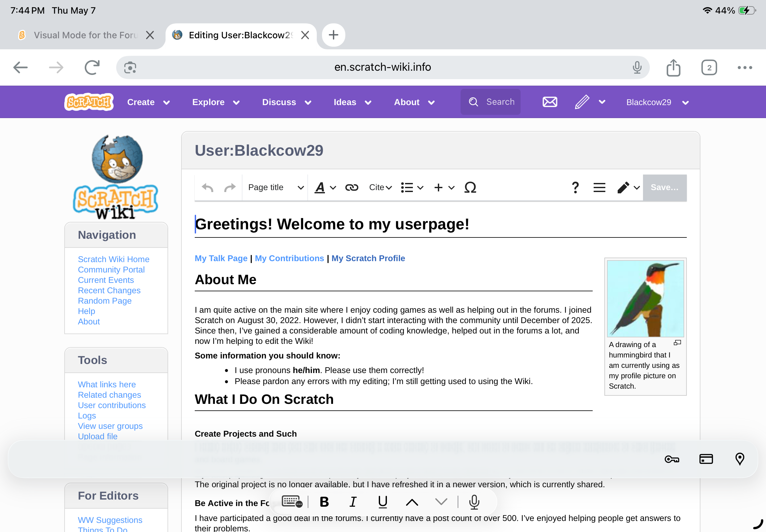
Task: Click the pencil edit icon in navbar
Action: point(582,102)
